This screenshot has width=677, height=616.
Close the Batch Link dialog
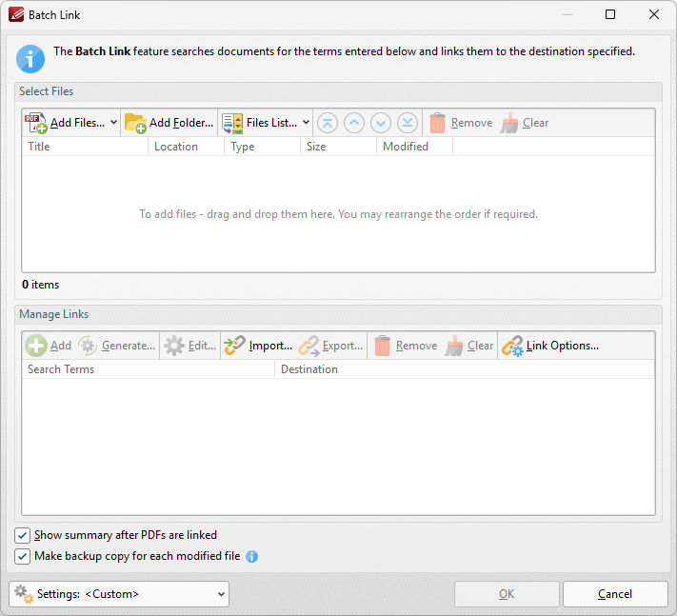coord(654,14)
